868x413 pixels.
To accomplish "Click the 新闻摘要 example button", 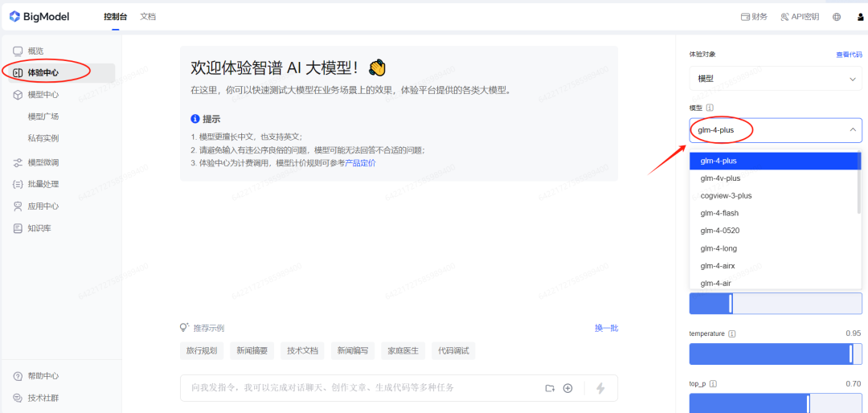I will tap(252, 350).
